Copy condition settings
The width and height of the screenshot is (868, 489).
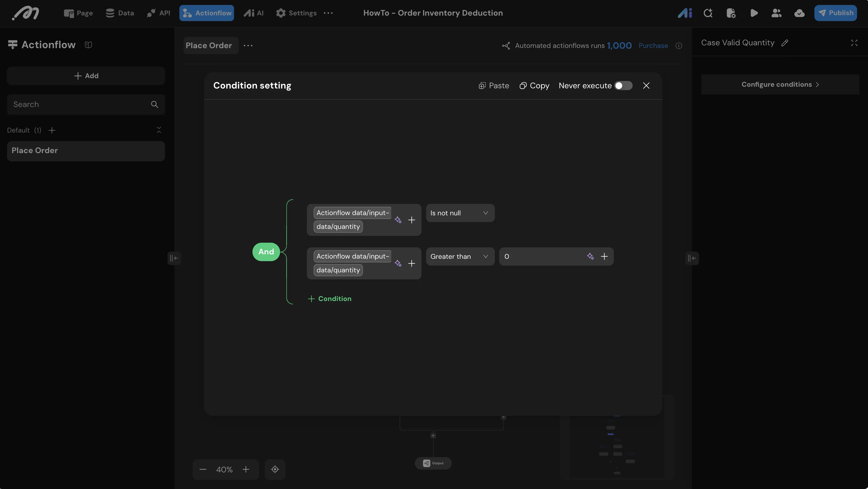tap(534, 86)
